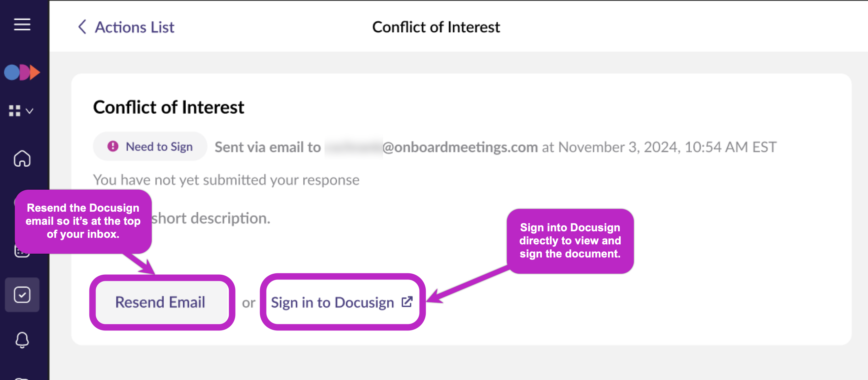The image size is (868, 380).
Task: Click the bold Conflict of Interest card heading
Action: 169,107
